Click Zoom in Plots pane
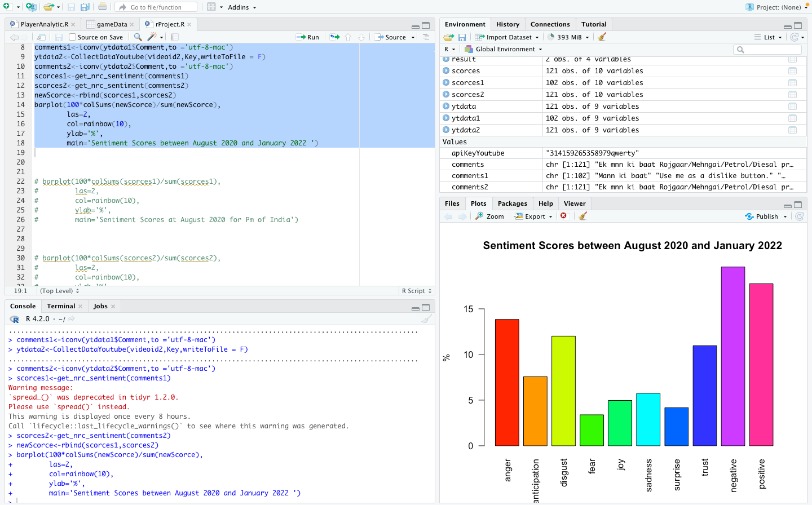Image resolution: width=812 pixels, height=505 pixels. coord(489,216)
